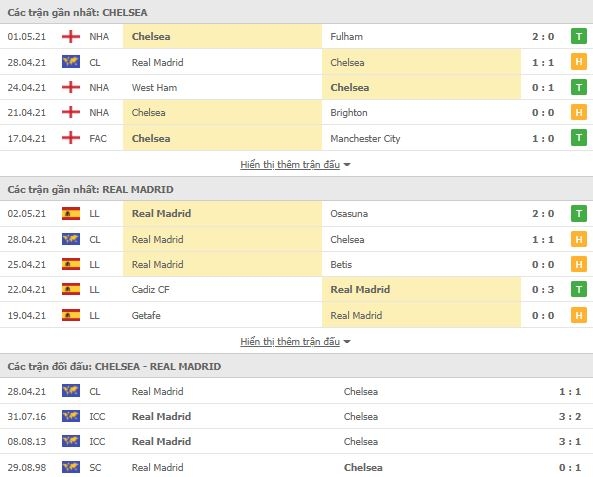Click Spain flag icon on Real Madrid–Osasuna row
Viewport: 593px width, 477px height.
pyautogui.click(x=71, y=213)
